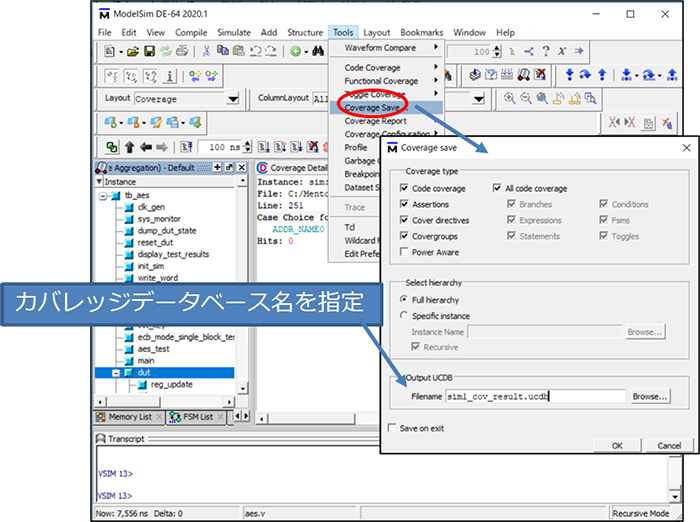Choose Coverage Save menu entry
The width and height of the screenshot is (700, 522).
[x=386, y=108]
